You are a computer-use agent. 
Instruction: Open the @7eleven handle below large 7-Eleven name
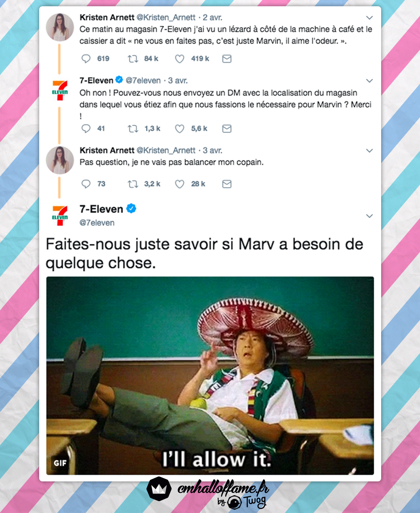(97, 223)
